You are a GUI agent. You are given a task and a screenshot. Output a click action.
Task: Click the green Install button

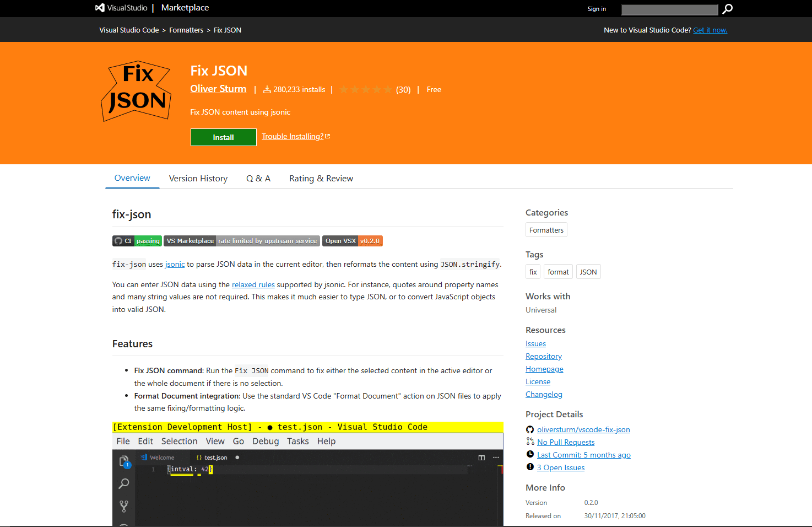click(x=223, y=137)
